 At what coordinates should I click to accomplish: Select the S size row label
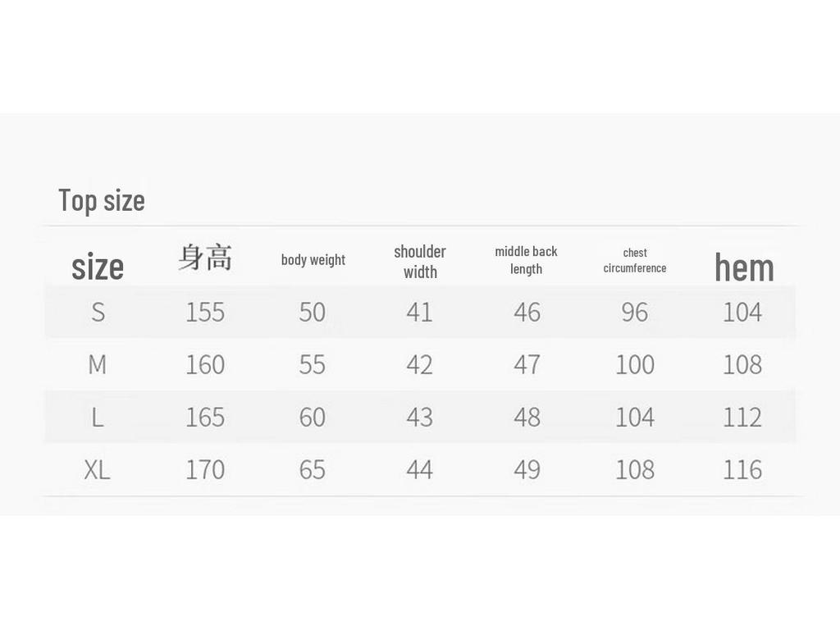tap(98, 313)
